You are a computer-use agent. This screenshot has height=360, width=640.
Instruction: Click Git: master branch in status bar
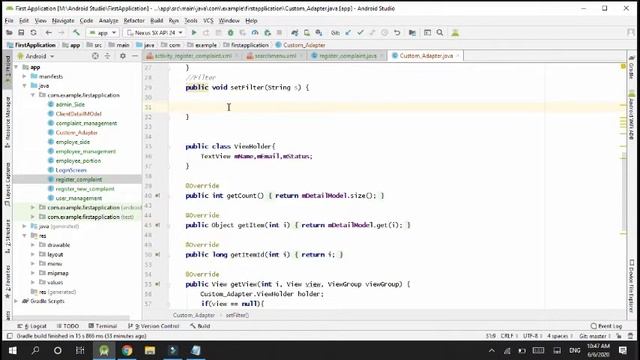coord(595,336)
